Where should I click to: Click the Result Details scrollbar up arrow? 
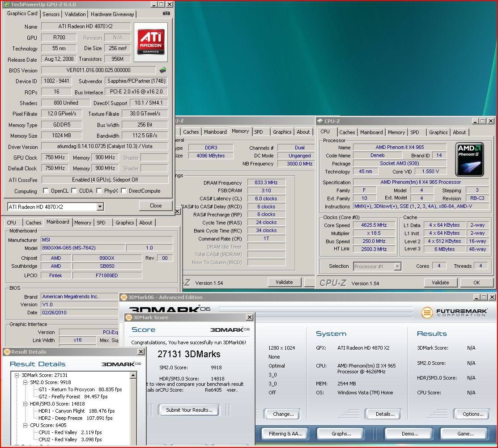[x=133, y=375]
